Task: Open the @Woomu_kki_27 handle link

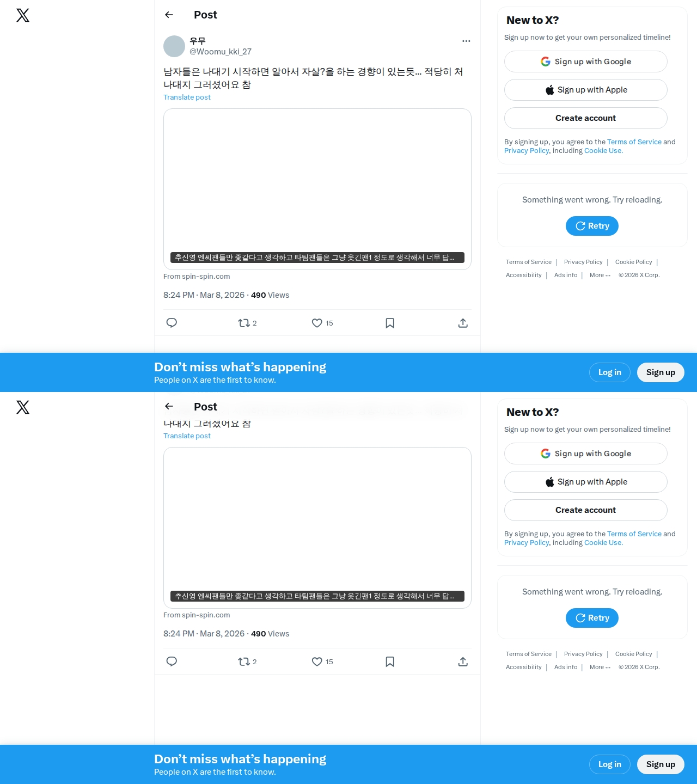Action: pyautogui.click(x=221, y=52)
